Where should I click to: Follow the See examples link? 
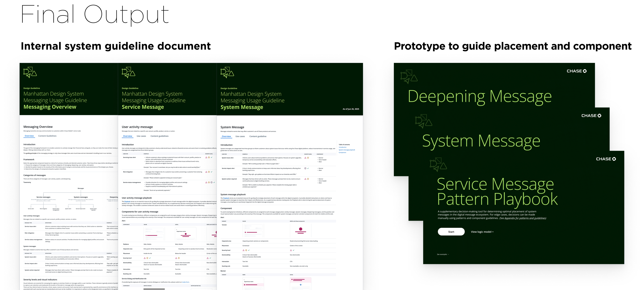click(x=443, y=254)
